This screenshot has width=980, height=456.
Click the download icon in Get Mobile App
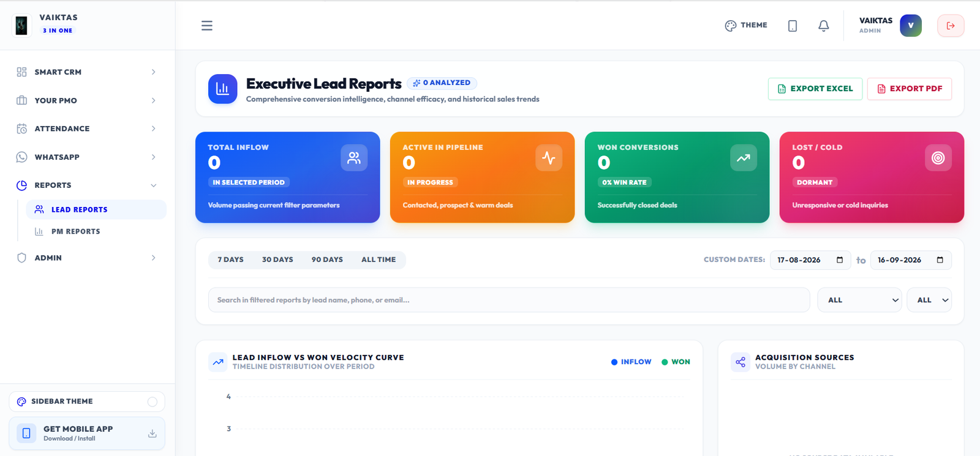[153, 433]
